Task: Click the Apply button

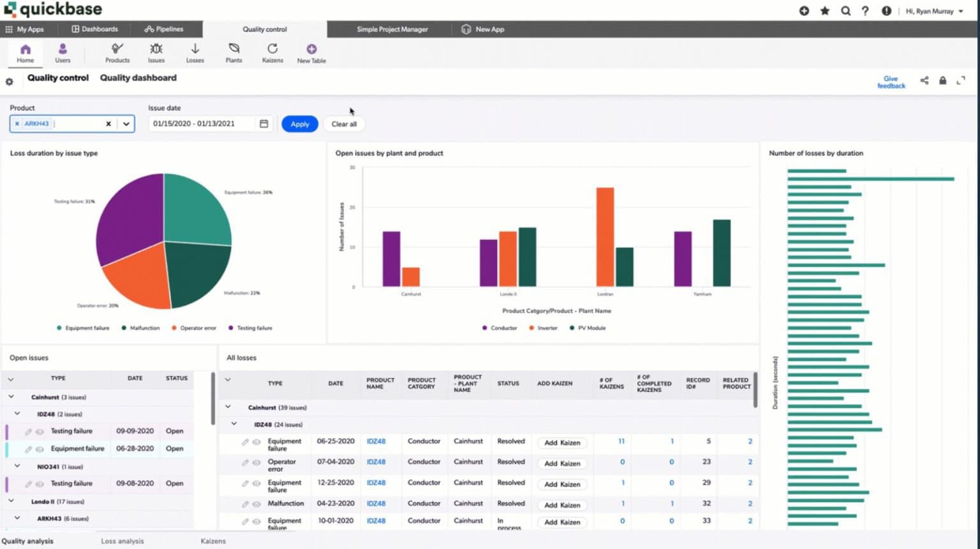Action: click(x=299, y=123)
